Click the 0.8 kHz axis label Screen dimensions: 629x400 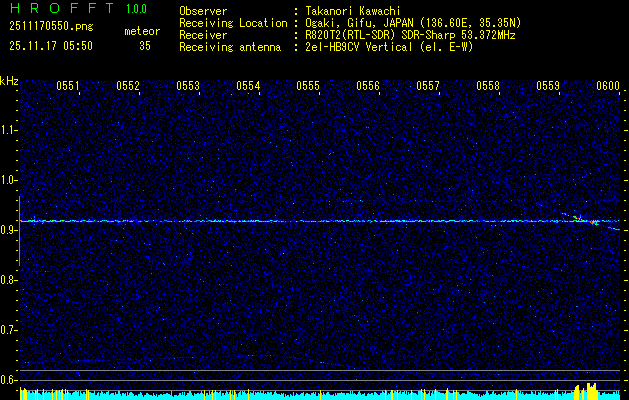[7, 280]
